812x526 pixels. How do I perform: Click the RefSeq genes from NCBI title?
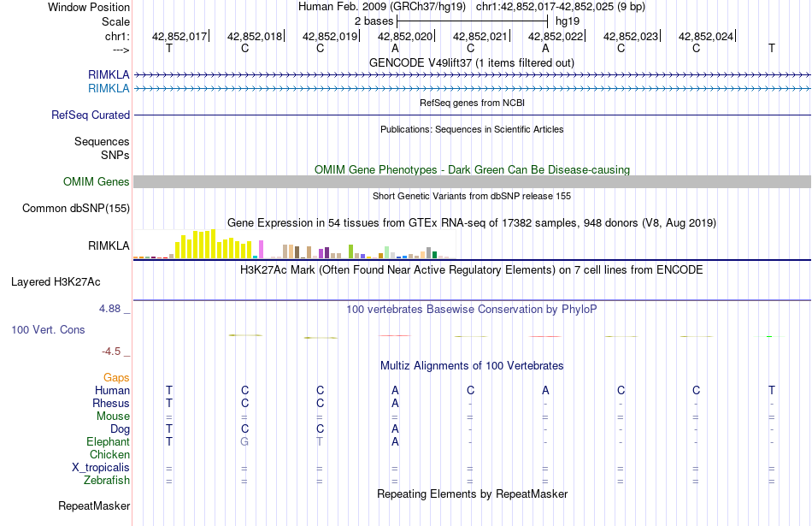(472, 103)
